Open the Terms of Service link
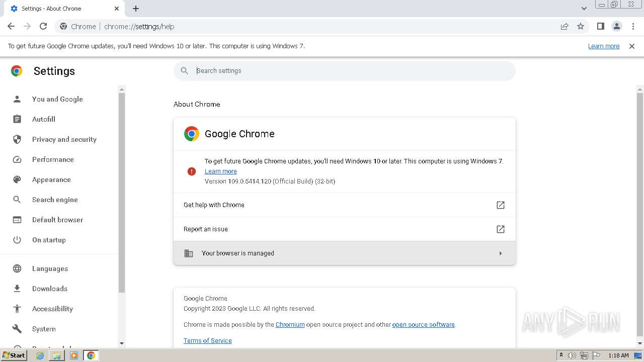 pos(207,340)
